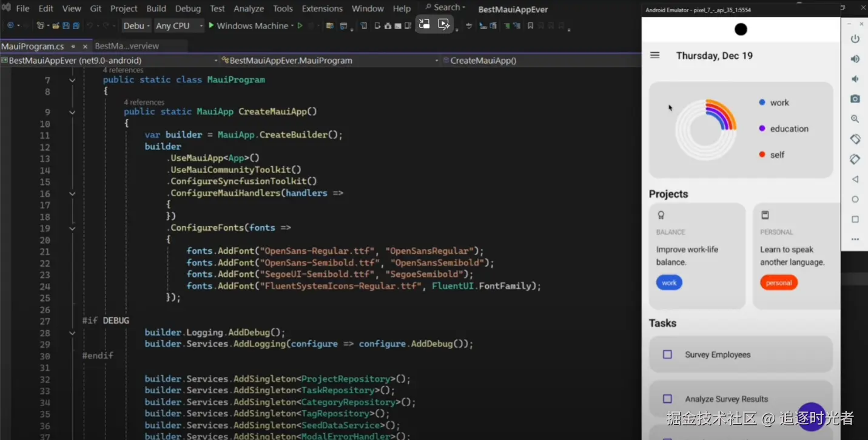Check the Analyze Survey Results checkbox
Screen dimensions: 868x440
point(667,399)
